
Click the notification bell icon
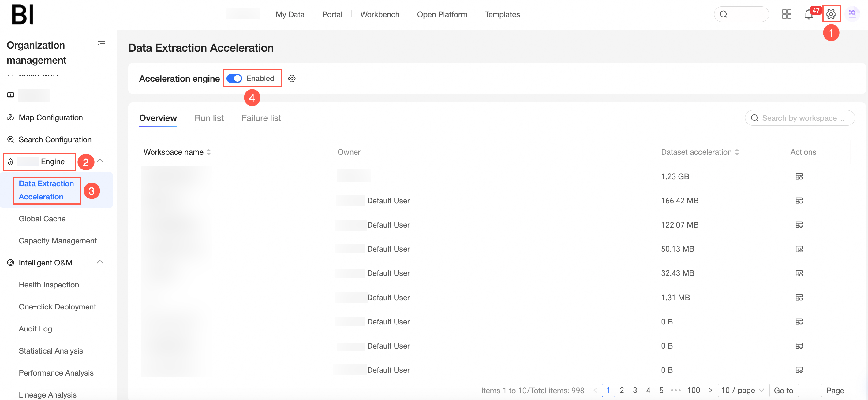point(808,14)
